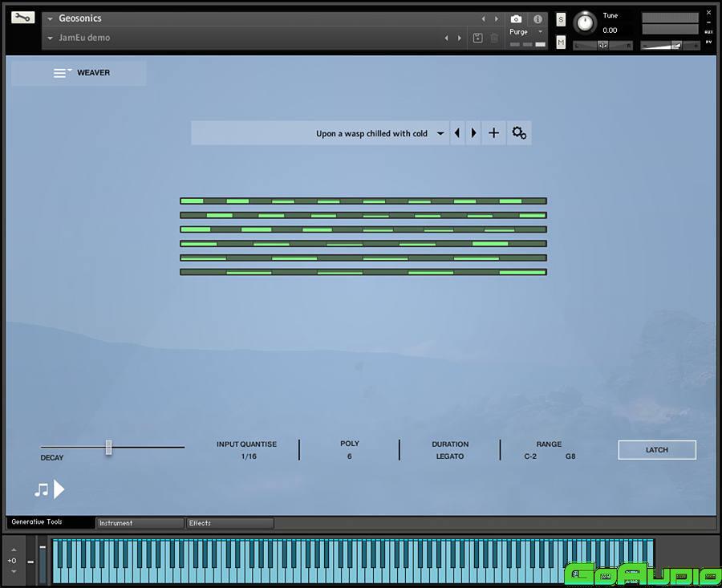Delete snapshot with the trash icon
The image size is (722, 588).
pos(494,39)
